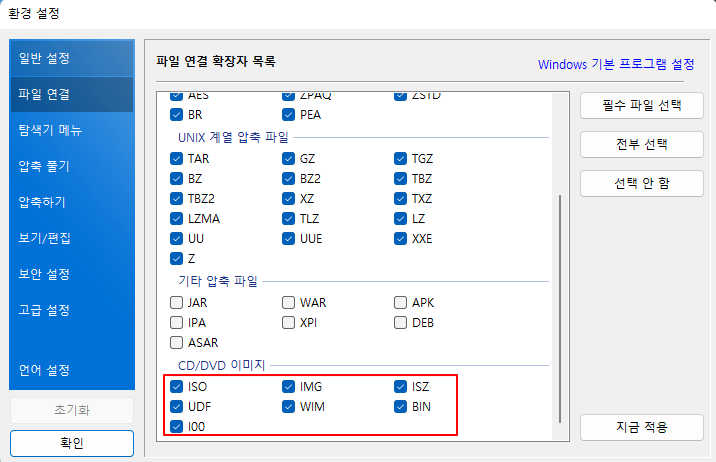Screen dimensions: 716x462
Task: Toggle the LZ checkbox
Action: [400, 219]
